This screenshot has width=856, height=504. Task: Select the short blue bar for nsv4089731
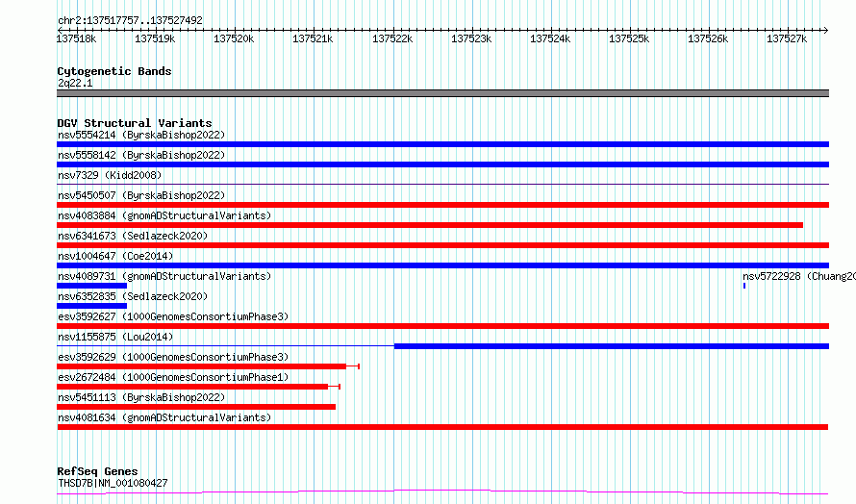[x=91, y=286]
